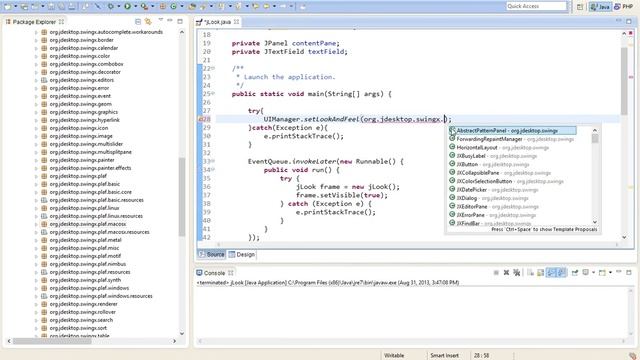Open the New Java Class dropdown arrow
Image resolution: width=640 pixels, height=360 pixels.
point(182,7)
